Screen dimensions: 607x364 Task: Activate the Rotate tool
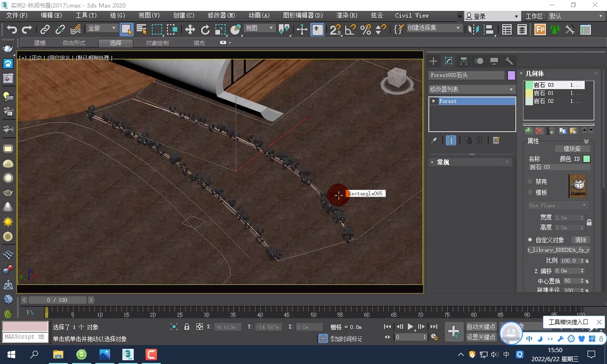click(x=205, y=29)
